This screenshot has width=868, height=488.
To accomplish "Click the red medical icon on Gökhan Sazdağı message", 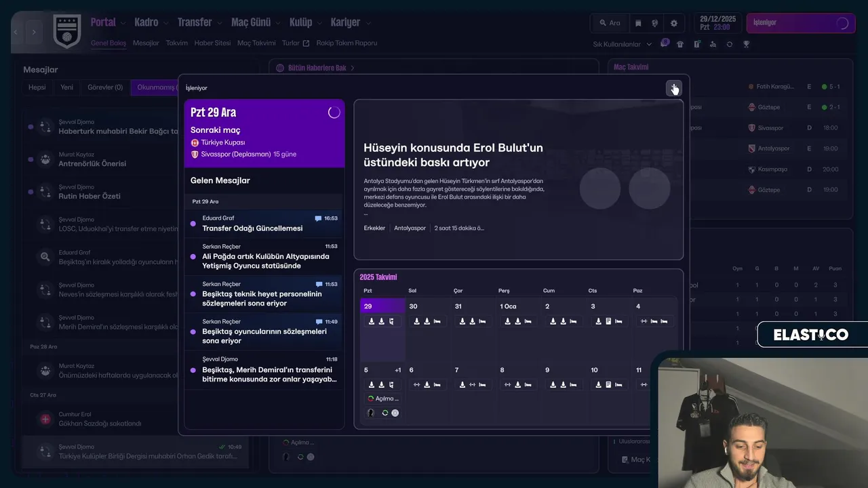I will click(45, 419).
